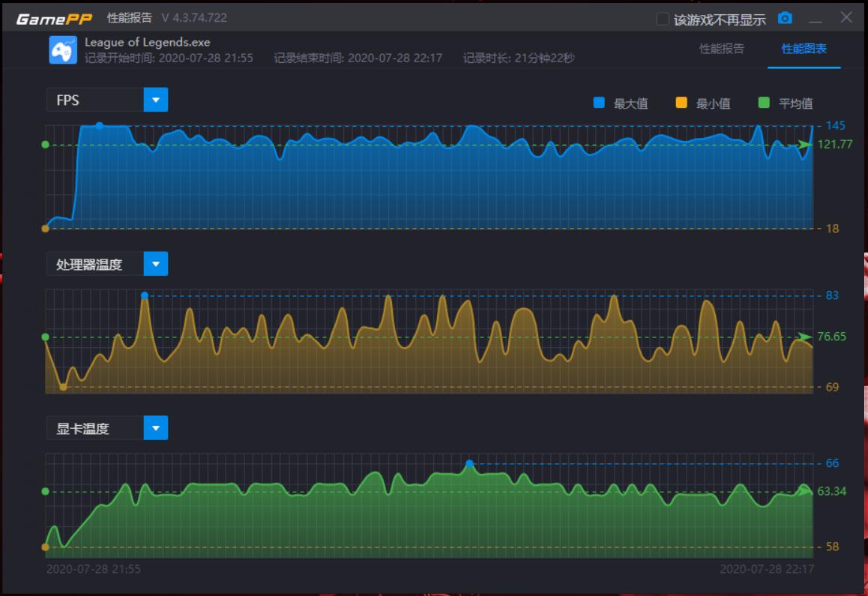
Task: Enable the 该游戏不再显示 checkbox
Action: click(662, 19)
